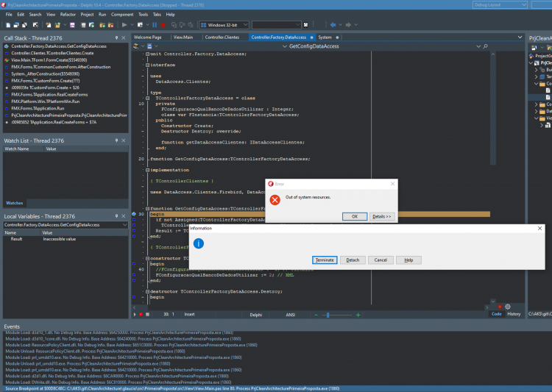This screenshot has width=552, height=392.
Task: Open the Debug Layout dropdown
Action: coord(500,5)
